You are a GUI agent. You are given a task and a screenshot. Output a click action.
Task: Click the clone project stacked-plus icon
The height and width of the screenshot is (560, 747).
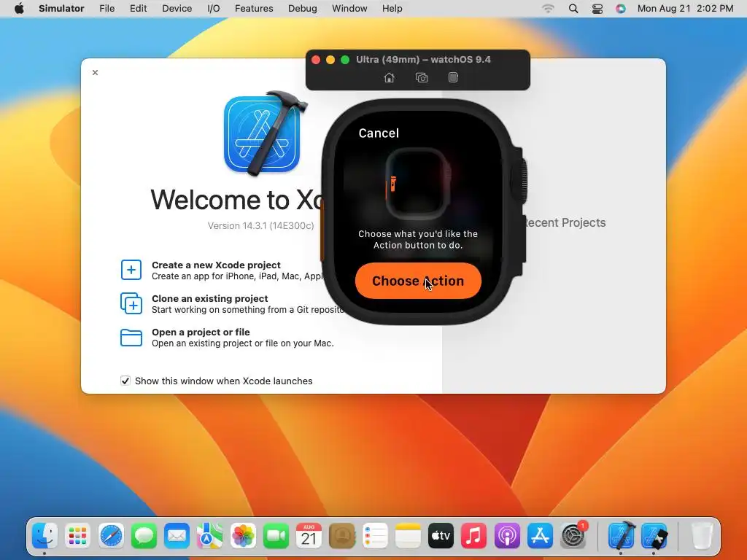pos(131,303)
